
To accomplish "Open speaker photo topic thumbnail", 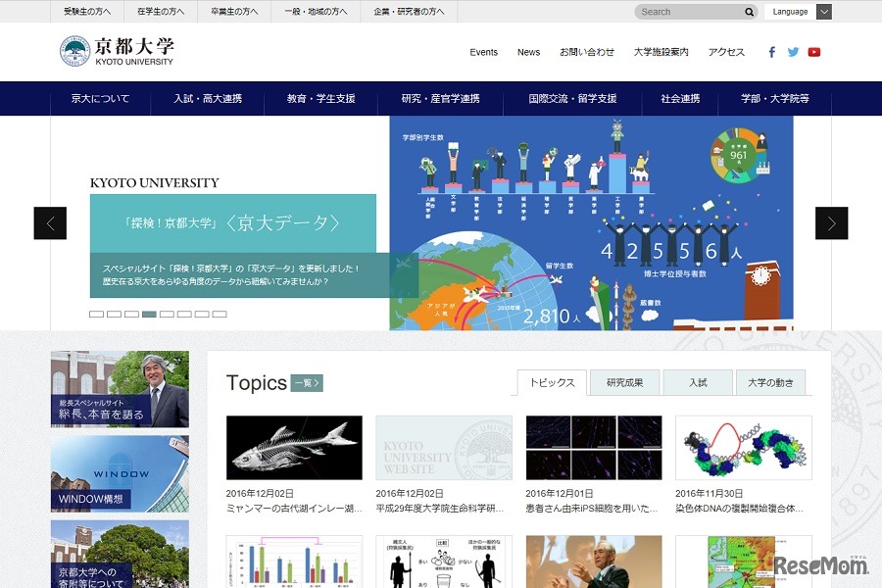I will pyautogui.click(x=594, y=562).
